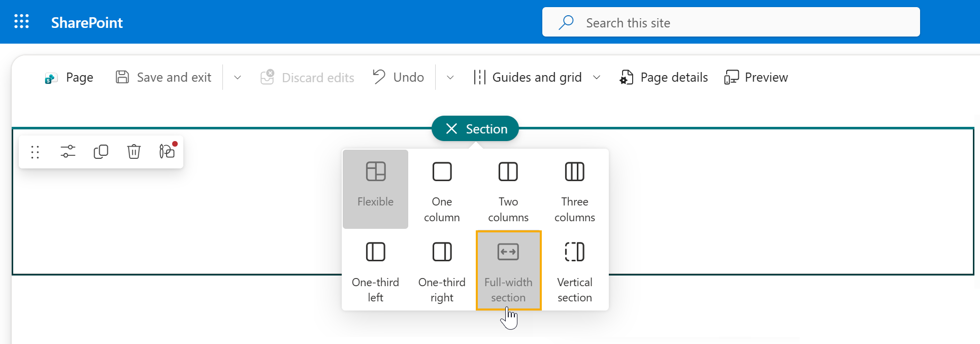Click the section design ideas icon

[x=167, y=151]
